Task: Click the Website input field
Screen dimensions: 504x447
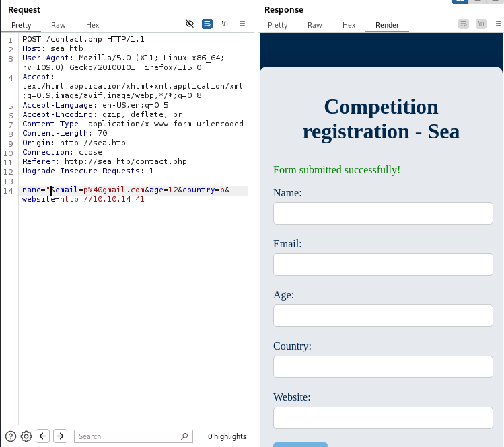Action: (x=383, y=418)
